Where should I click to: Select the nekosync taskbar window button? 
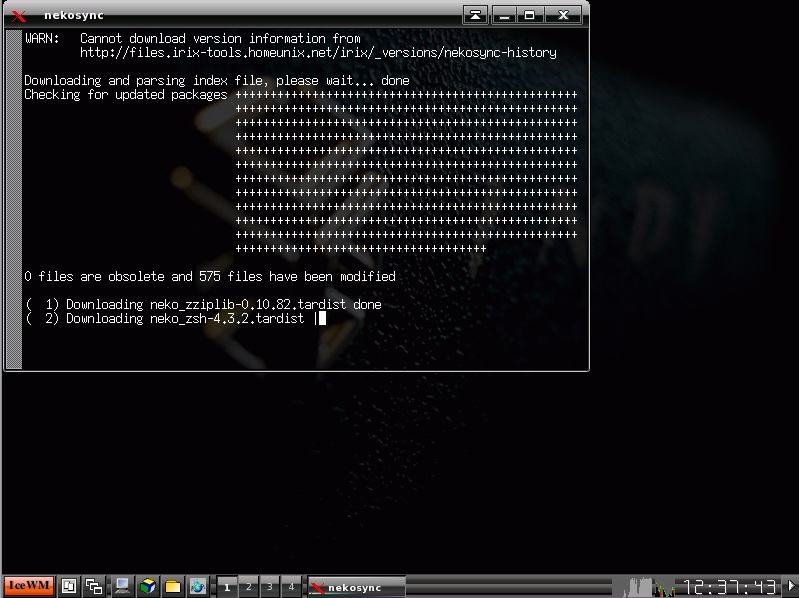tap(357, 587)
